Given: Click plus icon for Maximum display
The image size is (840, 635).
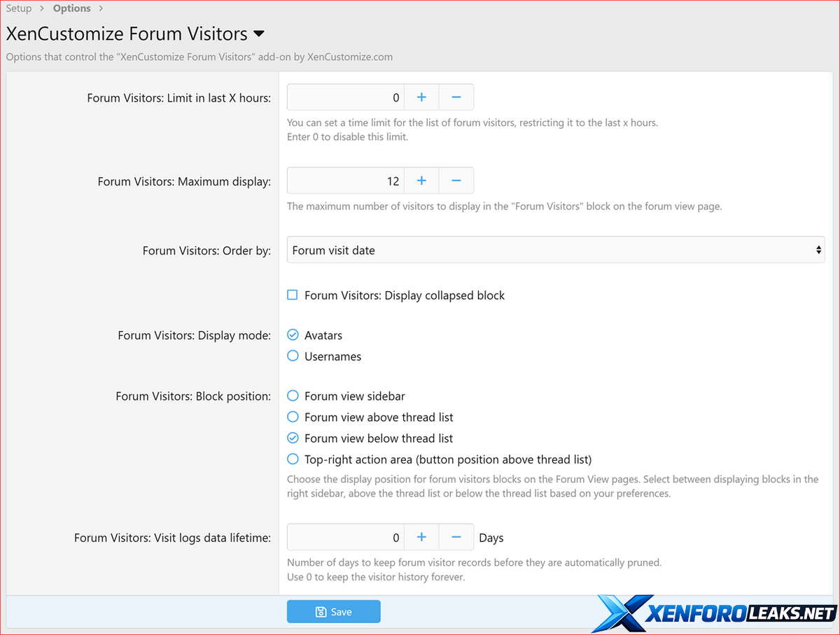Looking at the screenshot, I should [421, 181].
